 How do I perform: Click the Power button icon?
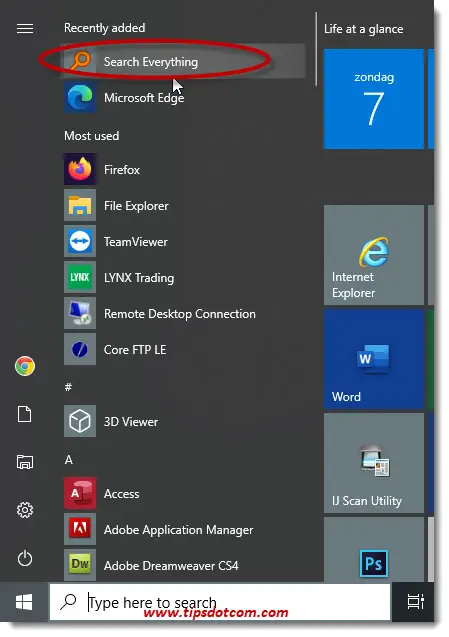25,558
